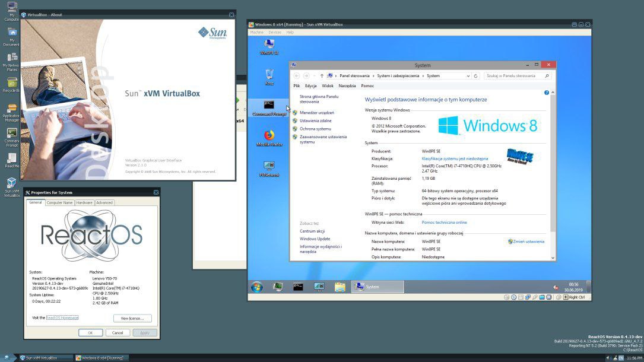
Task: Click Cancel in Properties for System
Action: (118, 332)
